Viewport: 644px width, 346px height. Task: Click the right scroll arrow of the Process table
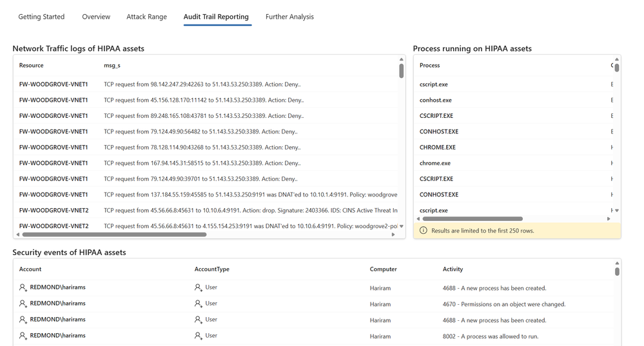[609, 219]
